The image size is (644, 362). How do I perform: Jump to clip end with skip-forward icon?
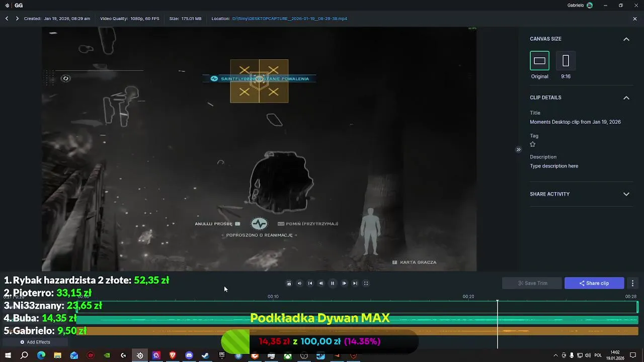(355, 283)
